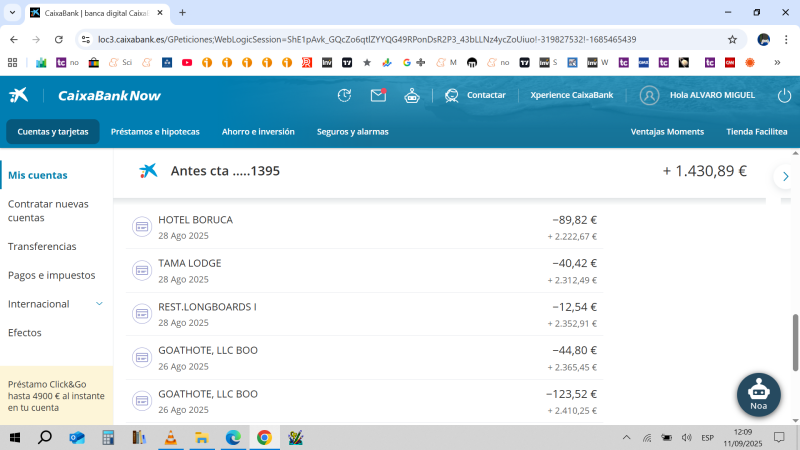Open Microsoft Edge from the taskbar
The height and width of the screenshot is (450, 800).
tap(233, 438)
